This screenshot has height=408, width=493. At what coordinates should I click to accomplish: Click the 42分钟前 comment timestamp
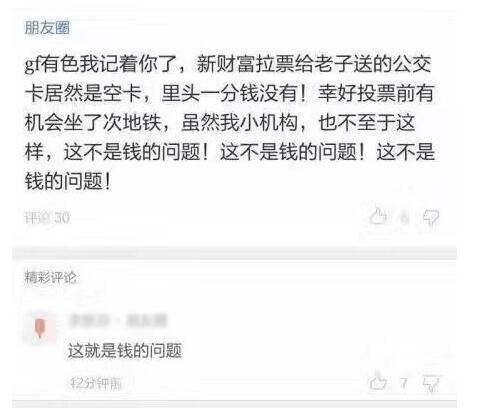click(96, 384)
